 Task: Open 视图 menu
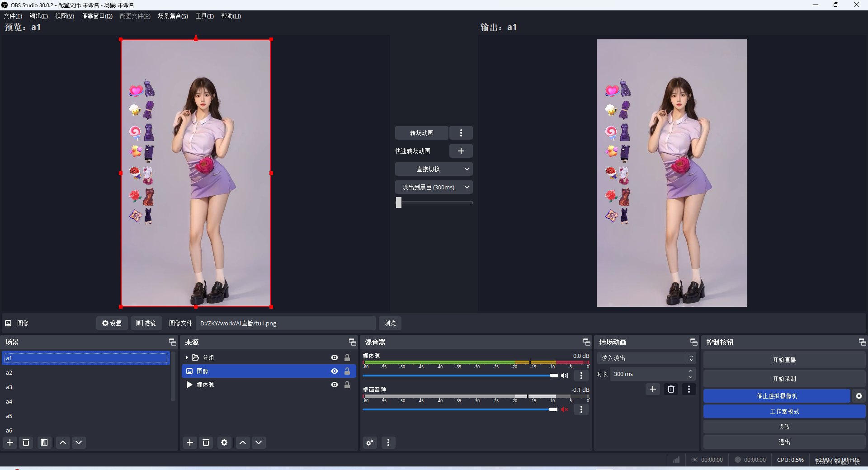(65, 16)
